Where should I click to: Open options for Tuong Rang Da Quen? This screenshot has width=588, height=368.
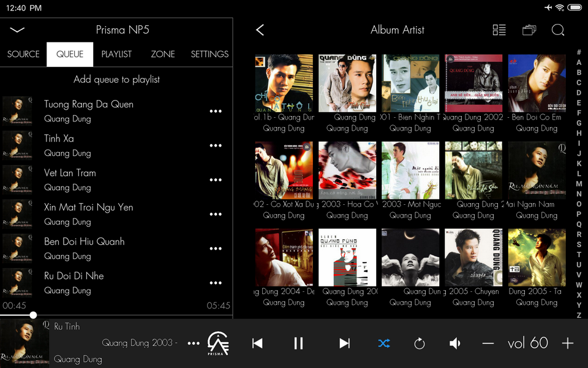pos(216,111)
